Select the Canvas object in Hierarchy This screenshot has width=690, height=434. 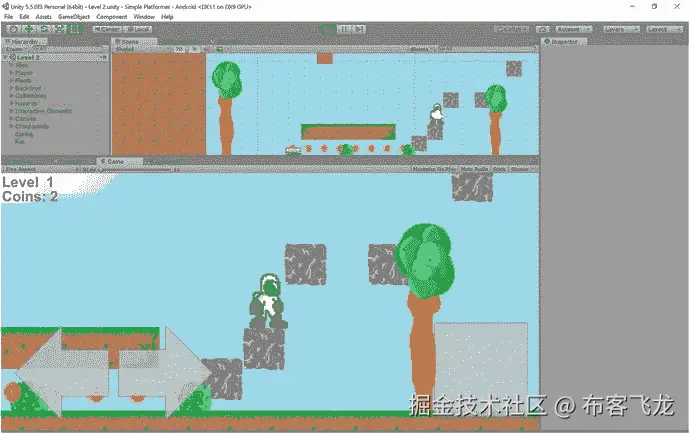click(x=25, y=118)
